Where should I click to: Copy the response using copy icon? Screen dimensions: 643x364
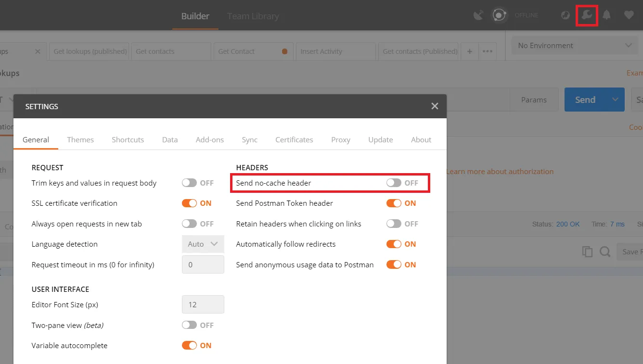(x=587, y=251)
